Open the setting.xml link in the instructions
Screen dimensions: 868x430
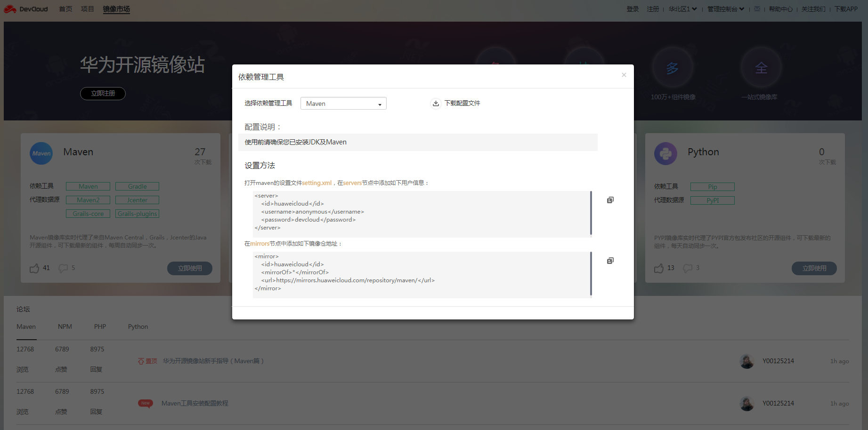point(316,183)
